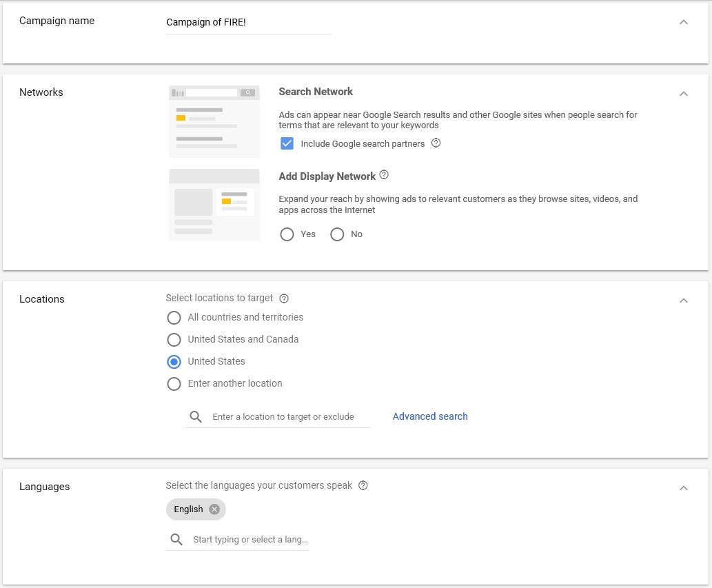Screen dimensions: 712x588
Task: Click the Add Display Network heading
Action: coord(327,176)
